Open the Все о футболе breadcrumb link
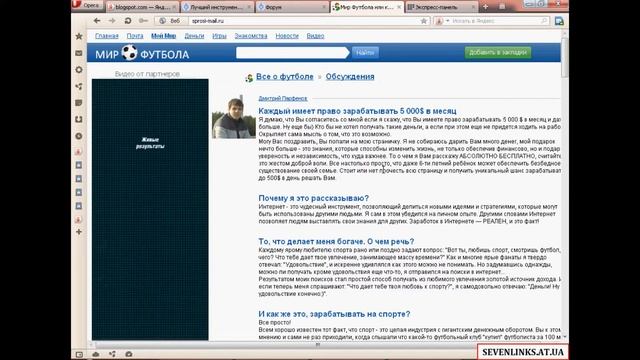The image size is (640, 360). [284, 77]
